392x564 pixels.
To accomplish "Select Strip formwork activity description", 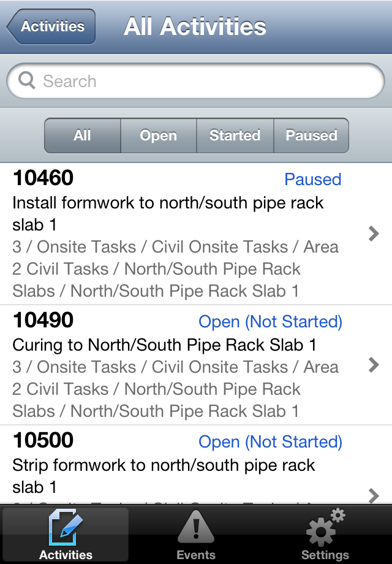I will pos(163,476).
